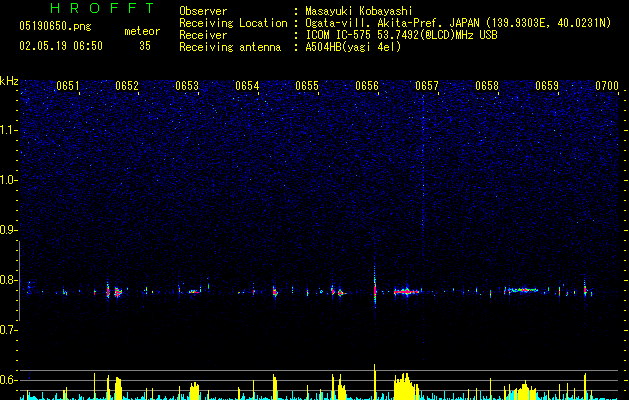Viewport: 629px width, 400px height.
Task: Click the 0.8 kHz frequency label
Action: pos(9,280)
